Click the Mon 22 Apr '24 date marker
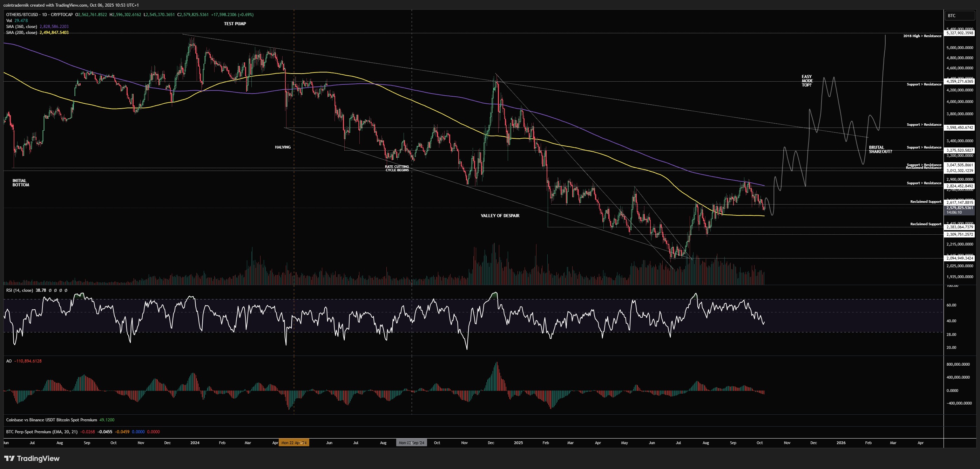This screenshot has height=469, width=980. (x=294, y=443)
